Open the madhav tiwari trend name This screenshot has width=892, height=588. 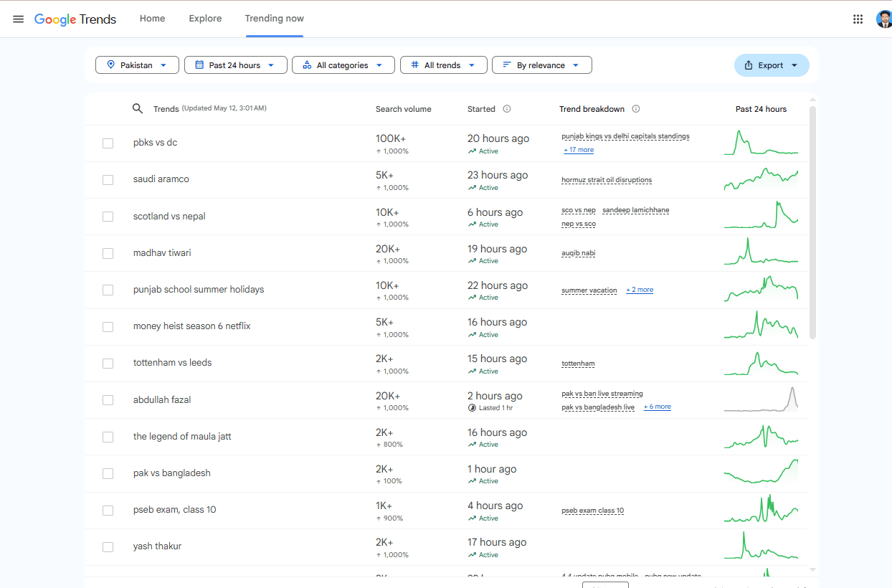pyautogui.click(x=162, y=252)
